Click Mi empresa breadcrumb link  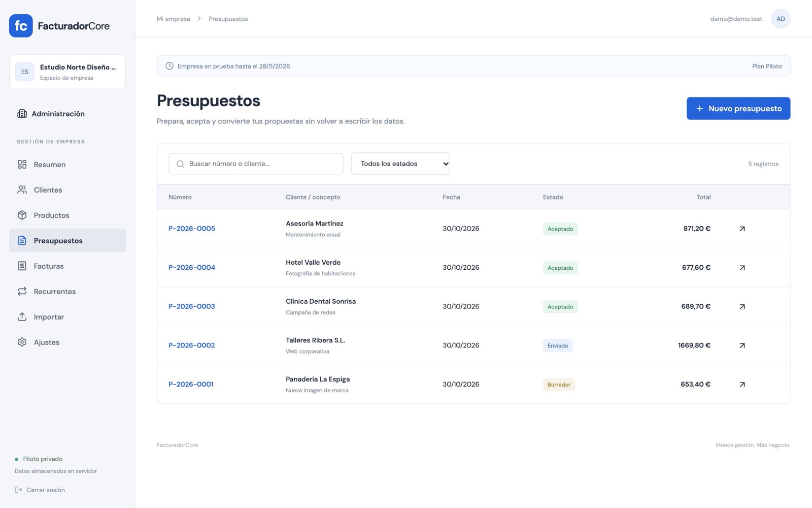(174, 19)
